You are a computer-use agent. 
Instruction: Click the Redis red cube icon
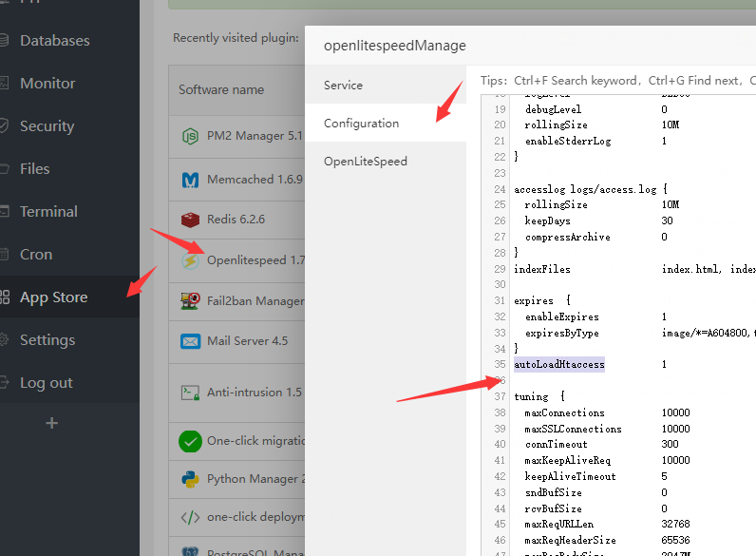191,220
